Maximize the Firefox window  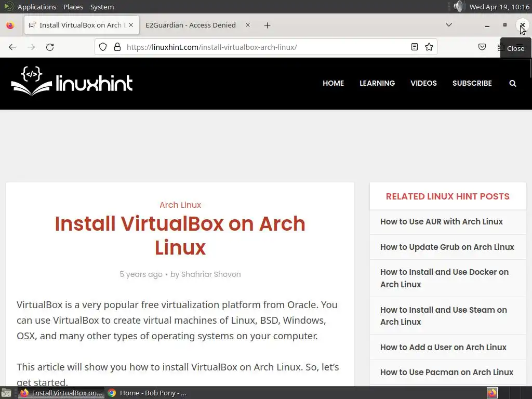click(505, 25)
